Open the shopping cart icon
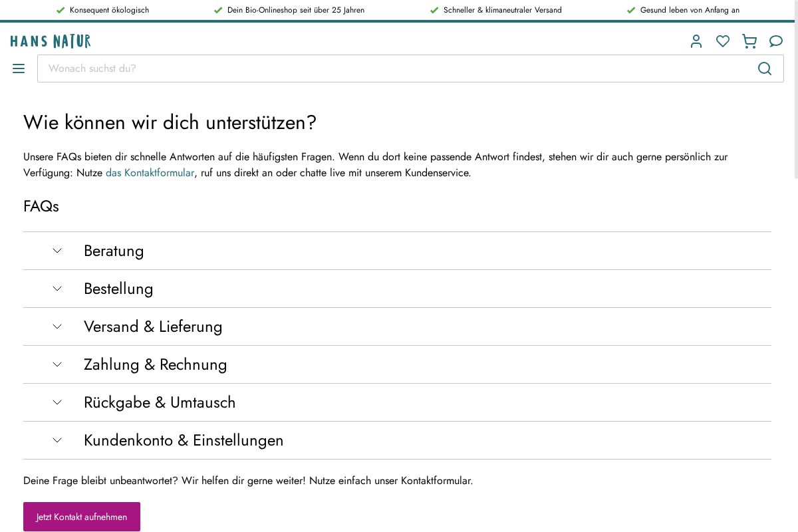This screenshot has height=532, width=798. [x=749, y=41]
